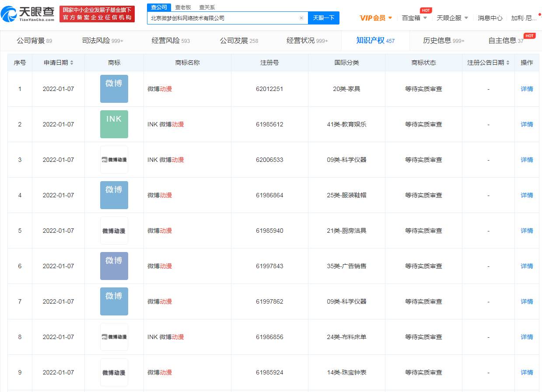The height and width of the screenshot is (392, 542).
Task: Open trademark thumbnail for registration 61997862
Action: [x=114, y=301]
